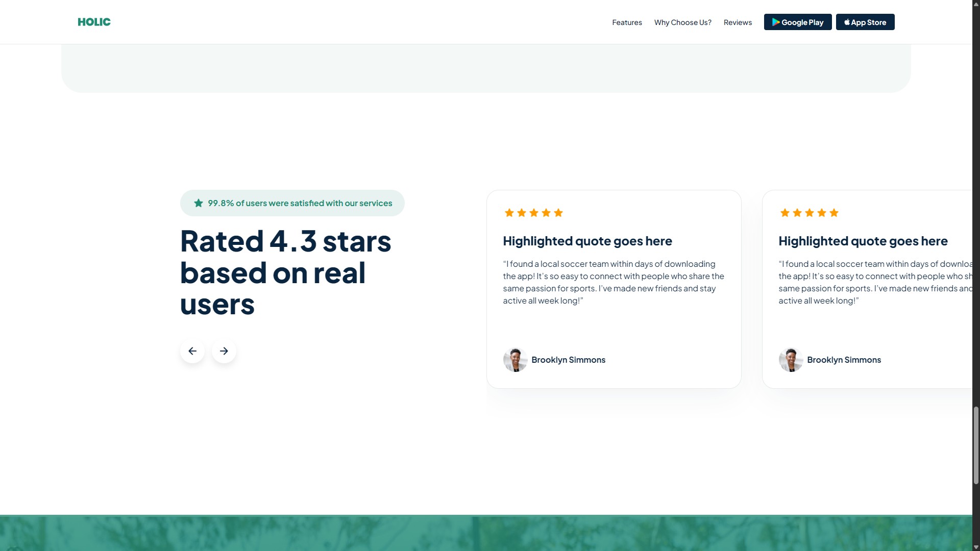Click Brooklyn Simmons avatar in second card
The width and height of the screenshot is (980, 551).
pos(791,360)
